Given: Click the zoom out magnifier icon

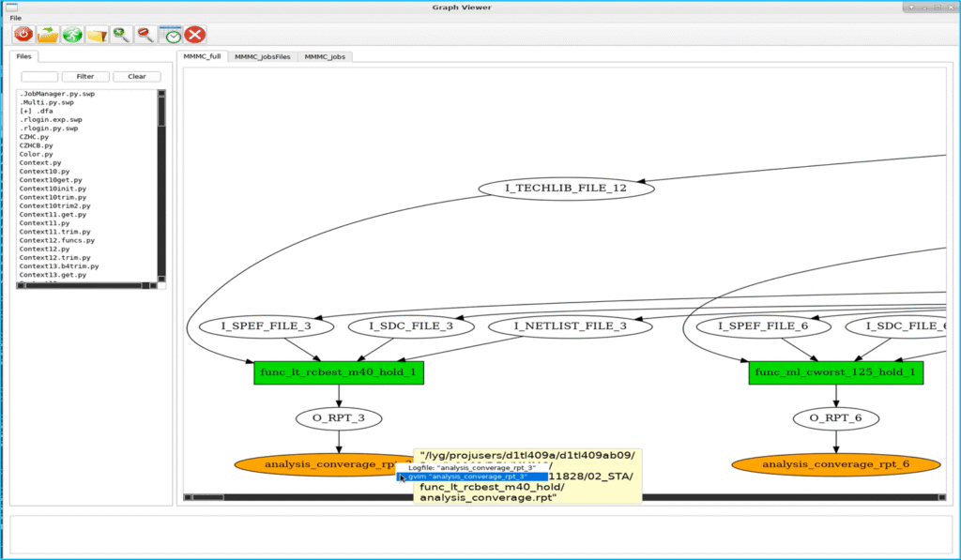Looking at the screenshot, I should click(145, 35).
